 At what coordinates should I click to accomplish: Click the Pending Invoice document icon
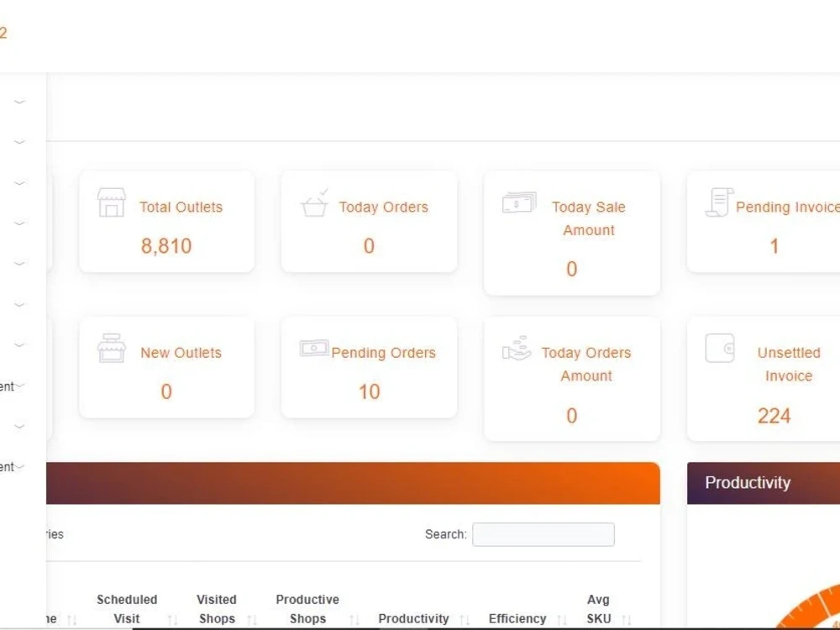(x=719, y=202)
